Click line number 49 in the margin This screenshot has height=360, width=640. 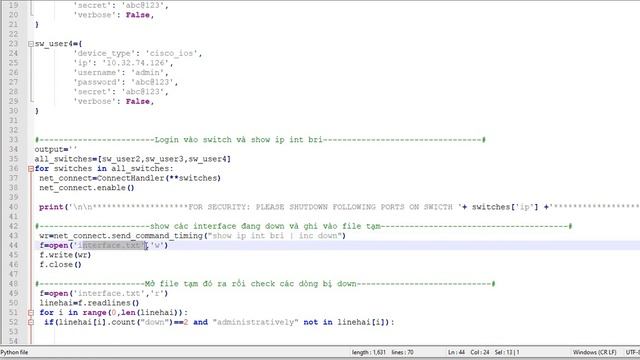13,293
